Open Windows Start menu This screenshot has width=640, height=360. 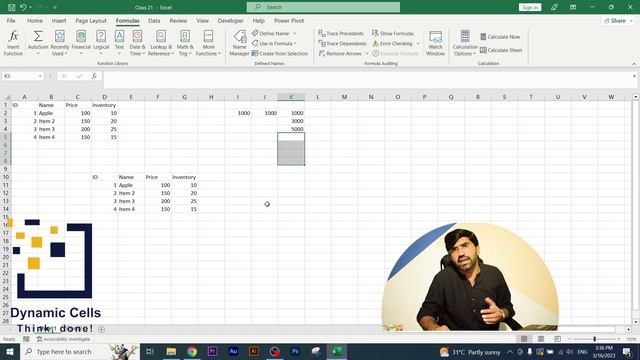(10, 351)
